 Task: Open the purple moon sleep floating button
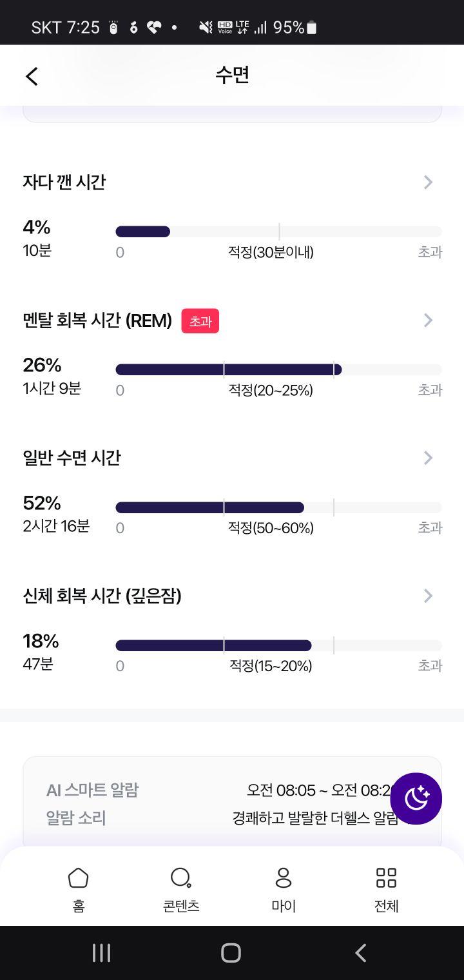tap(416, 798)
